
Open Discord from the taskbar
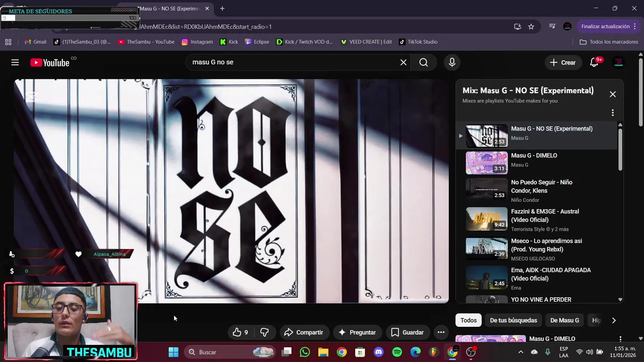click(x=378, y=352)
